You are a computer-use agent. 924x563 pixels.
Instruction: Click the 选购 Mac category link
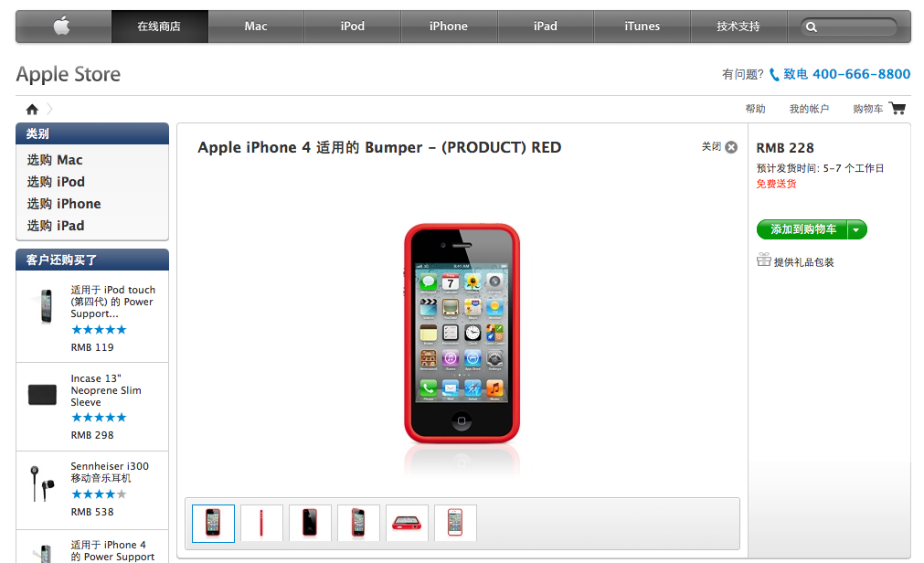click(54, 160)
